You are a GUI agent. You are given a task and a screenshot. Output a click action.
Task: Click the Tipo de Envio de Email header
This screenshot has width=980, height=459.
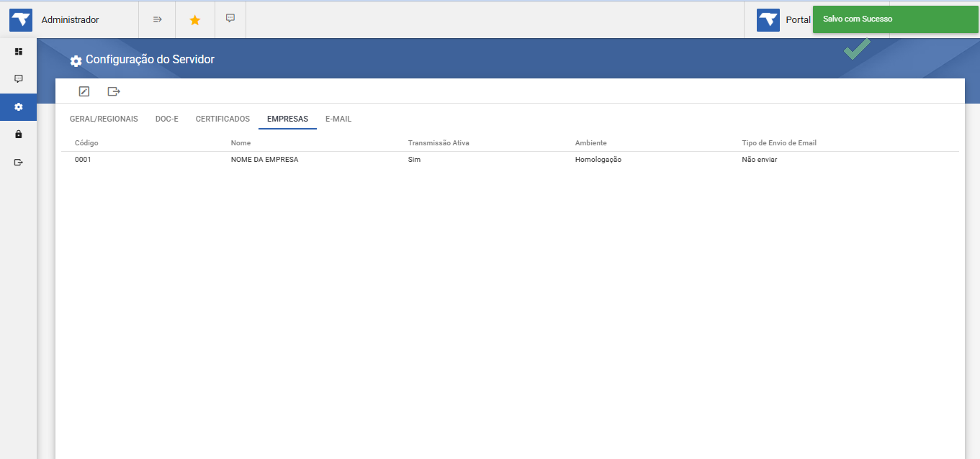(779, 143)
